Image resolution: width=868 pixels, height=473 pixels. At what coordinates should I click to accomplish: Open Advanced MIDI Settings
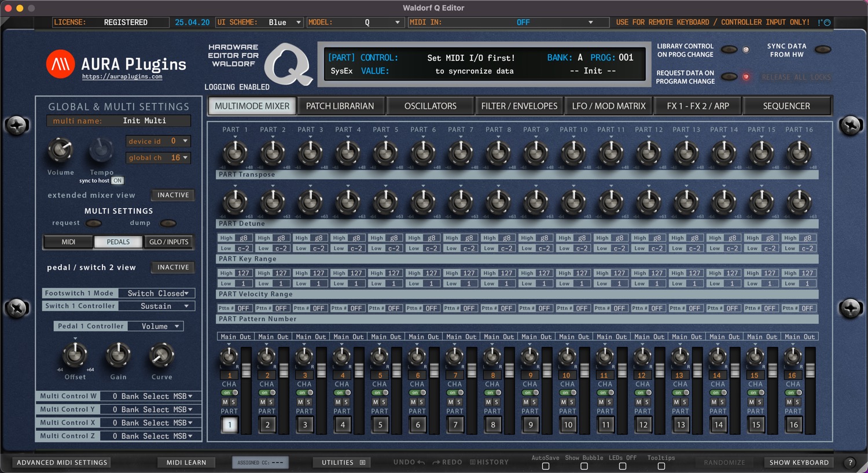pyautogui.click(x=62, y=463)
